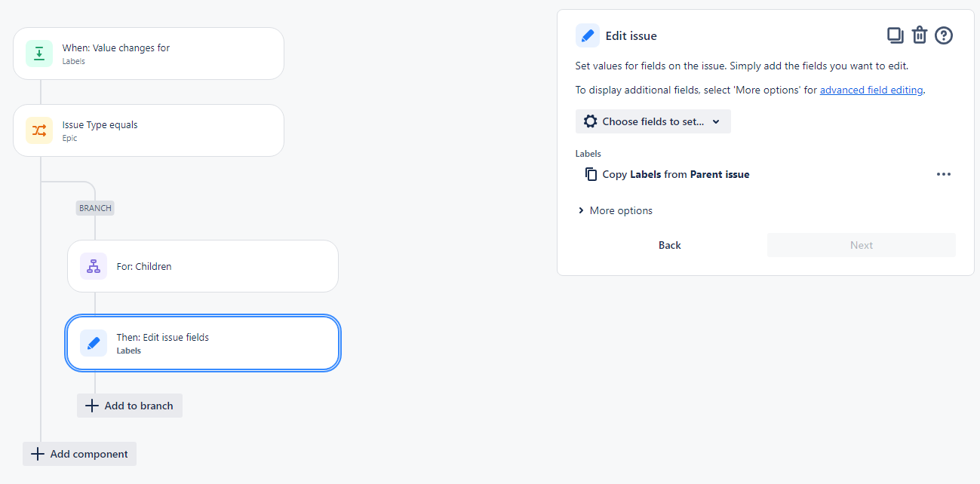Select the trigger icon on the When card
The height and width of the screenshot is (484, 980).
[x=38, y=53]
